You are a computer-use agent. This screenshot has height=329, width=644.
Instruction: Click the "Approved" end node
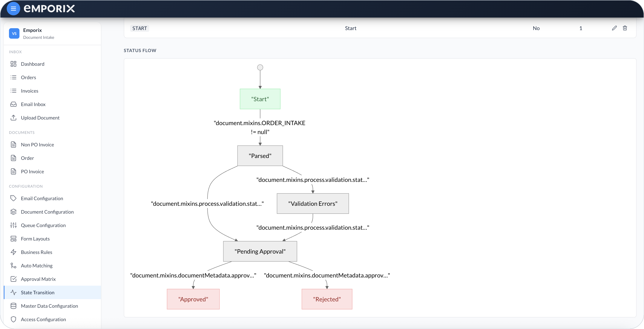pyautogui.click(x=193, y=299)
